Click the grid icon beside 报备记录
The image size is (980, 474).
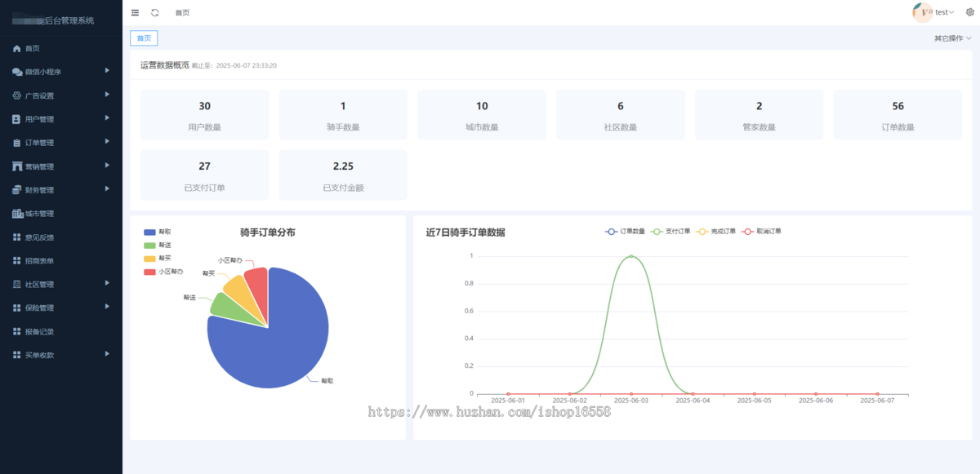coord(17,332)
